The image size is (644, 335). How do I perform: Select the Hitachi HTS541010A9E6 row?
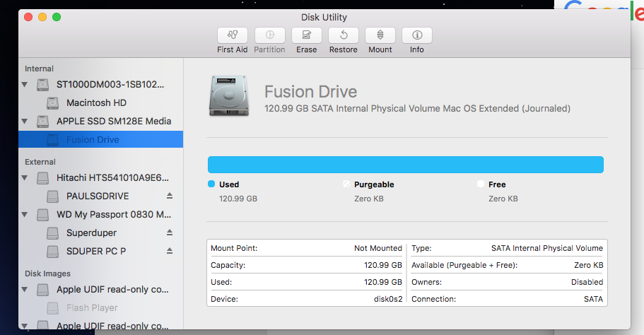click(x=100, y=178)
